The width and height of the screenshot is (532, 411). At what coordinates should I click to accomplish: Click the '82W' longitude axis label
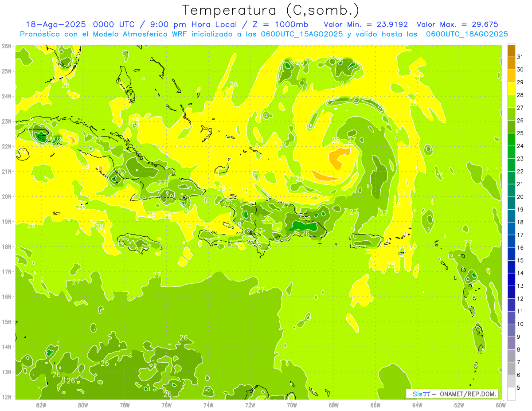pyautogui.click(x=41, y=405)
